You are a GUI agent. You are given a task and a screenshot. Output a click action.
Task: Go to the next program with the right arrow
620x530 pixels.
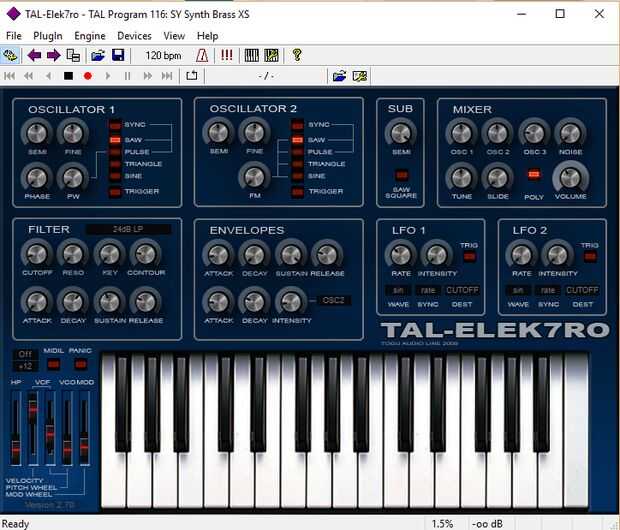(53, 55)
